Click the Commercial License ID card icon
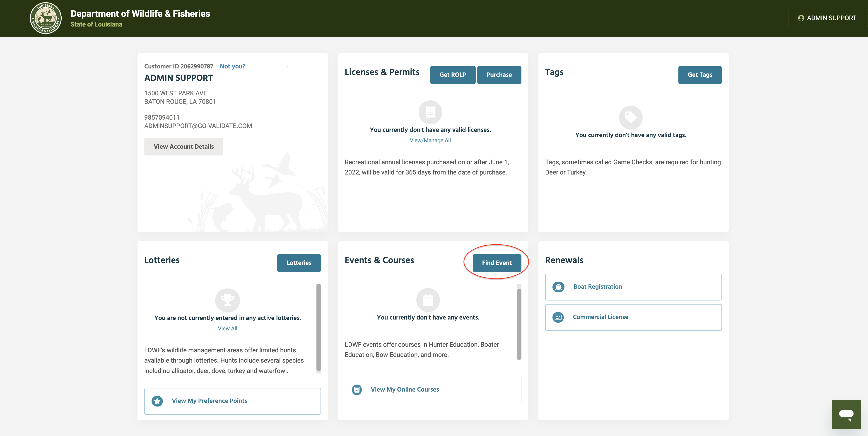Viewport: 868px width, 436px height. (558, 317)
